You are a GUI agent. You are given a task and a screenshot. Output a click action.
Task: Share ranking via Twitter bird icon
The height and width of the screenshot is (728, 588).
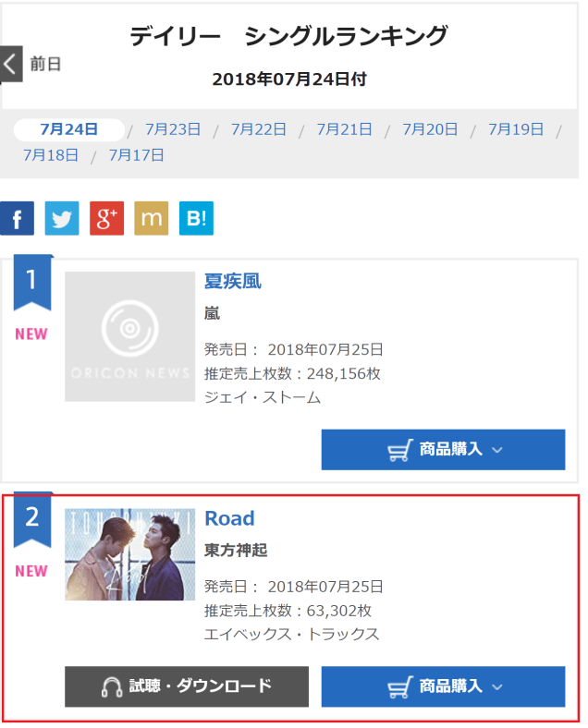coord(62,218)
